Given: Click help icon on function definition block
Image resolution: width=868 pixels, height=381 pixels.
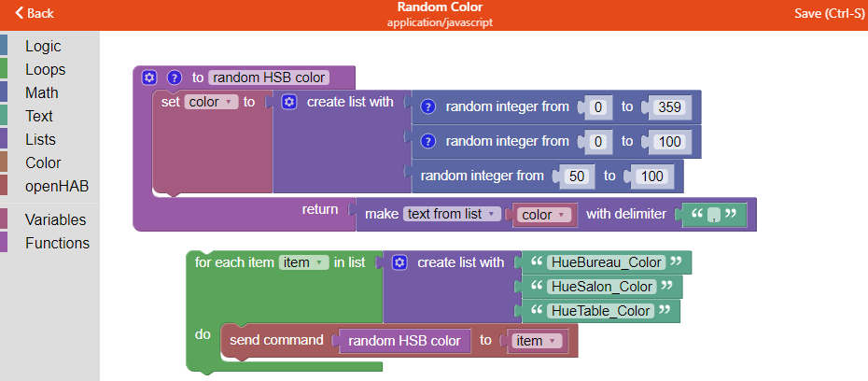Looking at the screenshot, I should [x=174, y=78].
